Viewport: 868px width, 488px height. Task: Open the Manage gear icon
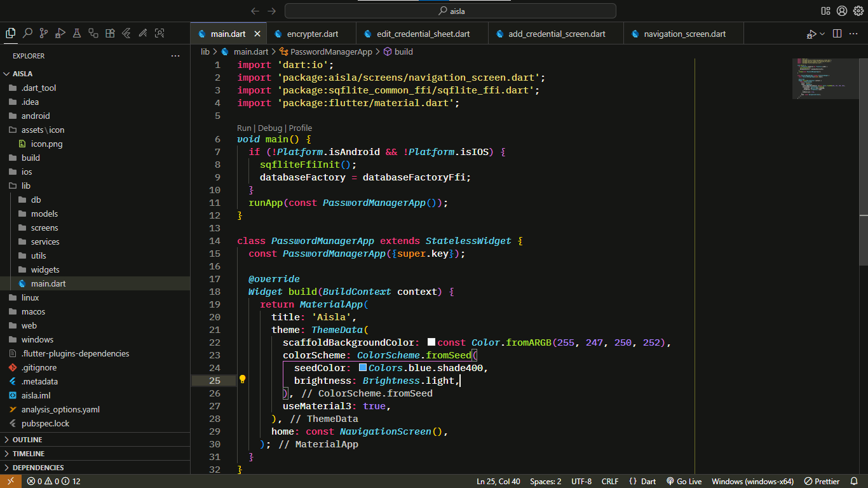point(858,11)
